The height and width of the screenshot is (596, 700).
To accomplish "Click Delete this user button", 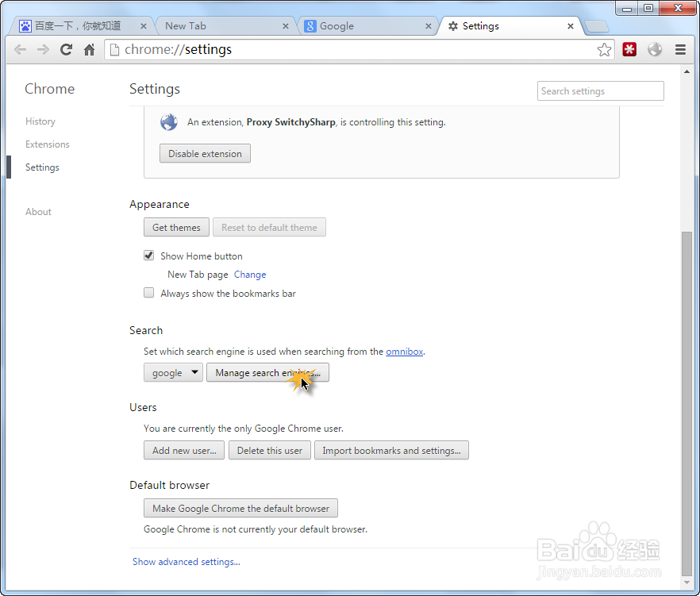I will point(270,451).
